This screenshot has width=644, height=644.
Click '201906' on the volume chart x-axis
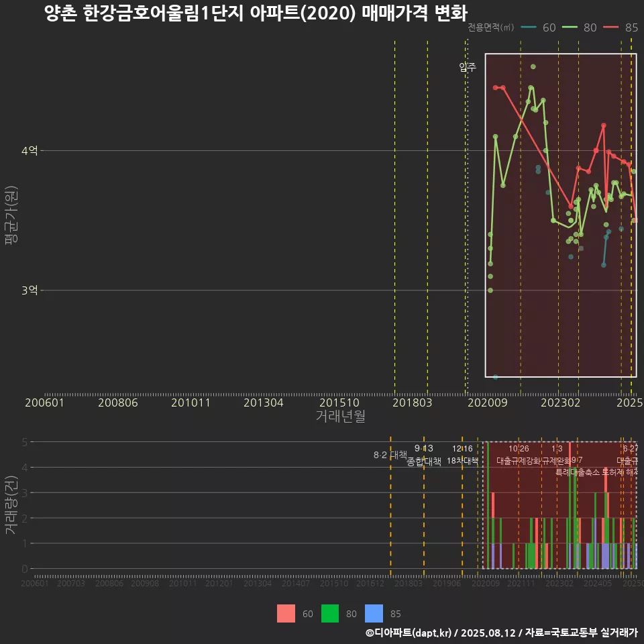[x=447, y=583]
